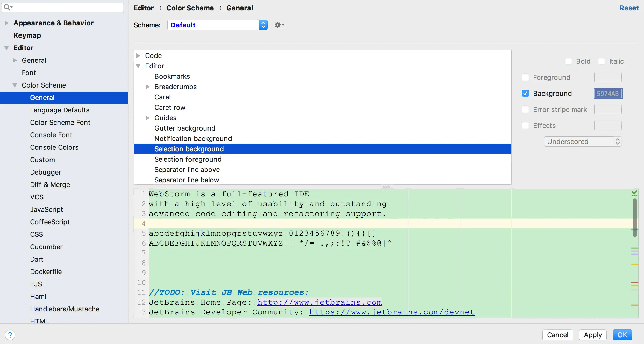Click the Apply button
Image resolution: width=644 pixels, height=344 pixels.
(x=593, y=335)
